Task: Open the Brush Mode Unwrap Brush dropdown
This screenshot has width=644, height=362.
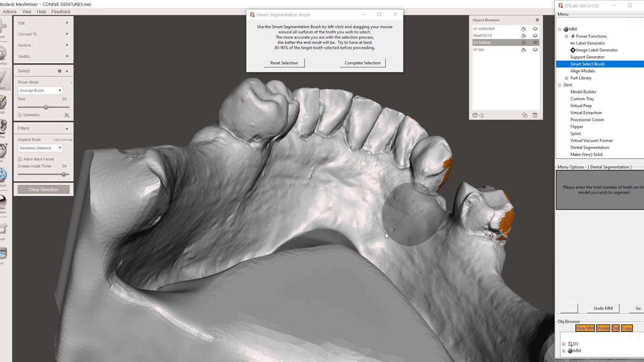Action: tap(40, 90)
